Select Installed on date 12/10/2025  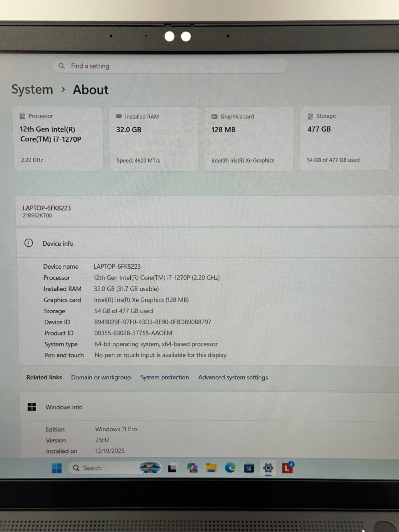[x=110, y=451]
